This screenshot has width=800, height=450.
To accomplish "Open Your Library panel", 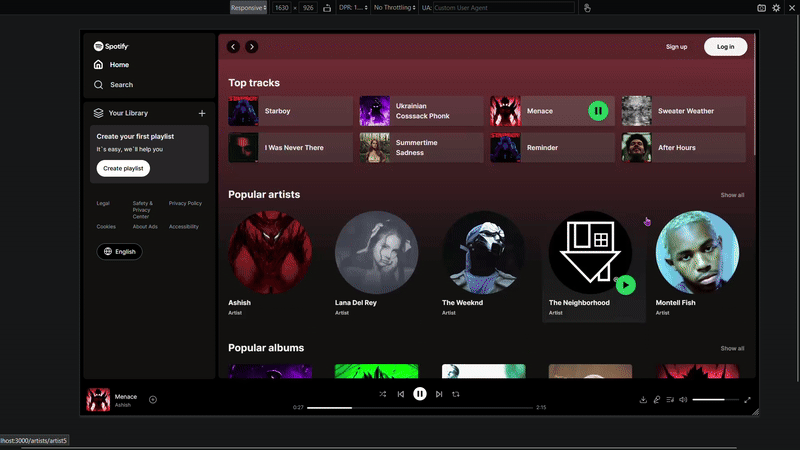I will point(121,113).
